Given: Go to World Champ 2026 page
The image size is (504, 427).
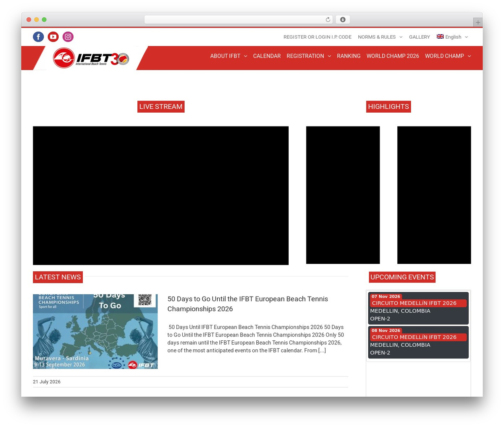Looking at the screenshot, I should pos(393,56).
